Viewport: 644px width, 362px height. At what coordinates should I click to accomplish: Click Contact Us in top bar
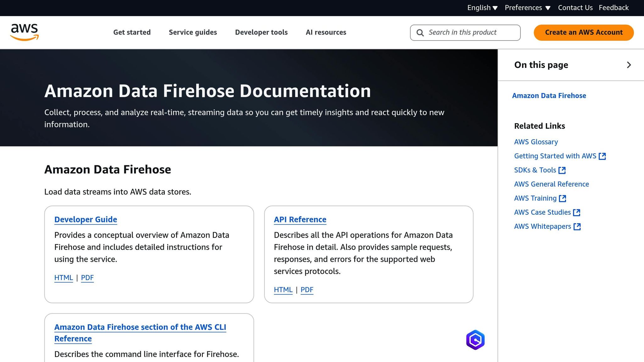(x=575, y=8)
